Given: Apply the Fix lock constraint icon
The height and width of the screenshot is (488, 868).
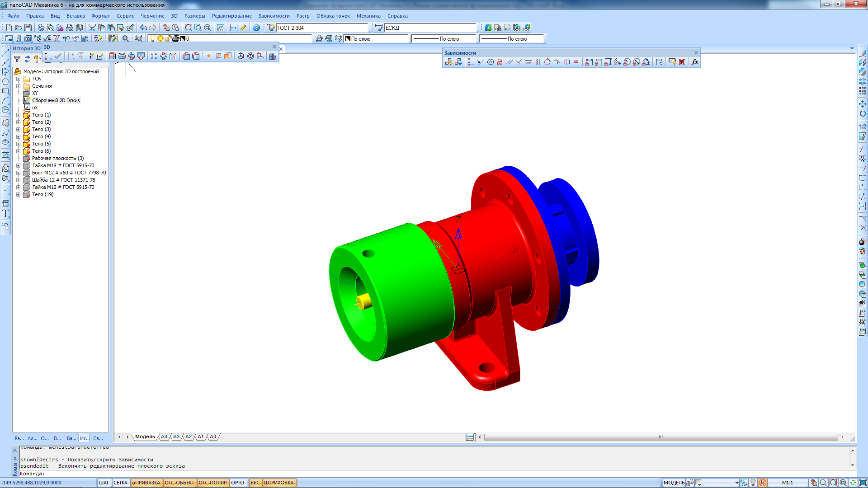Looking at the screenshot, I should pos(500,62).
